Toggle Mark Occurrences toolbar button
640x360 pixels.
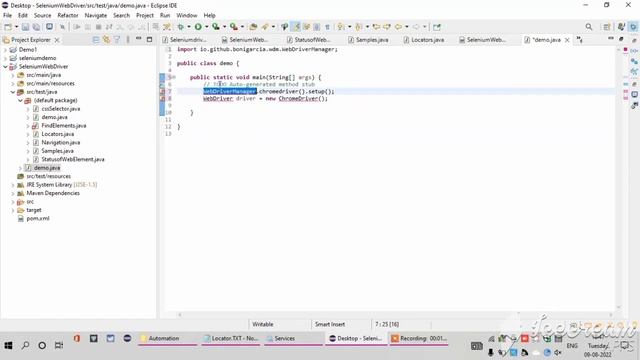(x=296, y=27)
